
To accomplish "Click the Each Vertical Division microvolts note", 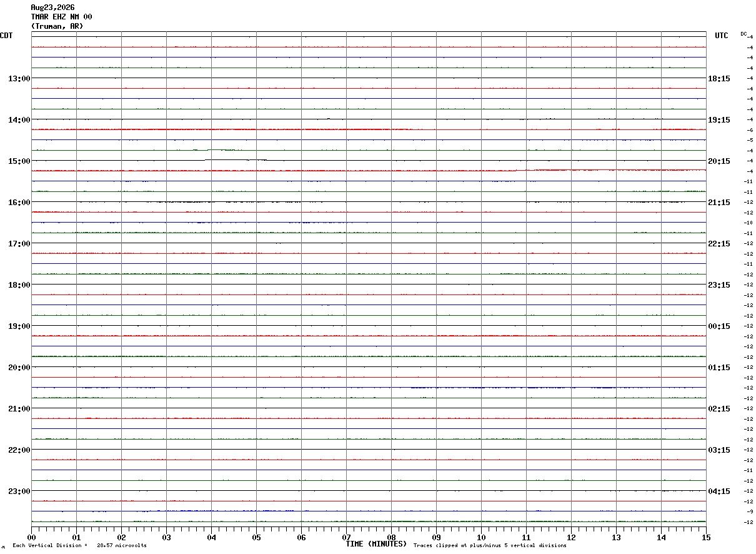I will tap(79, 545).
